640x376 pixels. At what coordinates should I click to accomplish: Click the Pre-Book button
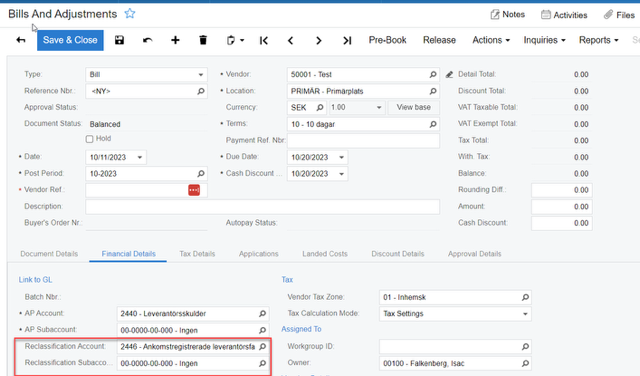coord(387,40)
